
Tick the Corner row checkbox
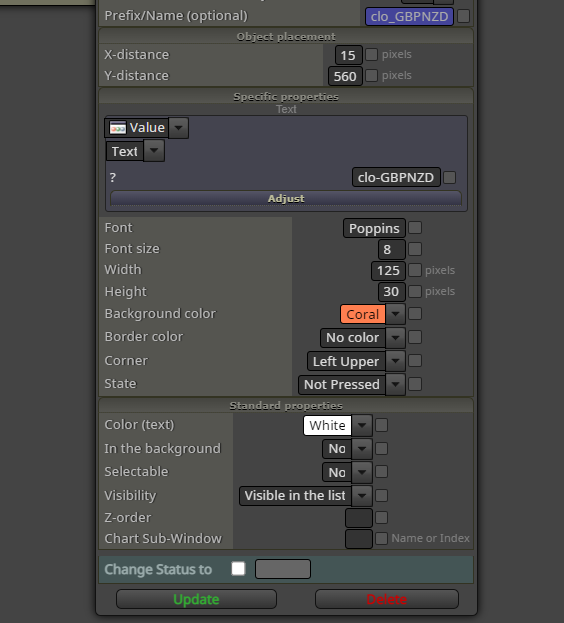coord(415,361)
